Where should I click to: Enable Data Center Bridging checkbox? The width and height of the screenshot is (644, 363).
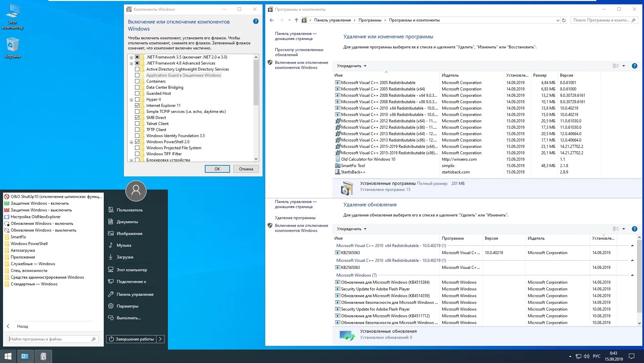[x=137, y=87]
